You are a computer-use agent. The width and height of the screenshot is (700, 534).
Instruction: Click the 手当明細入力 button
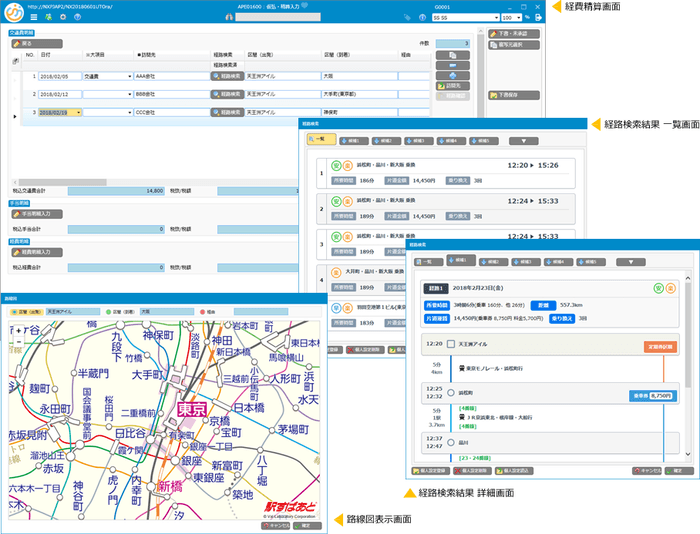click(36, 214)
